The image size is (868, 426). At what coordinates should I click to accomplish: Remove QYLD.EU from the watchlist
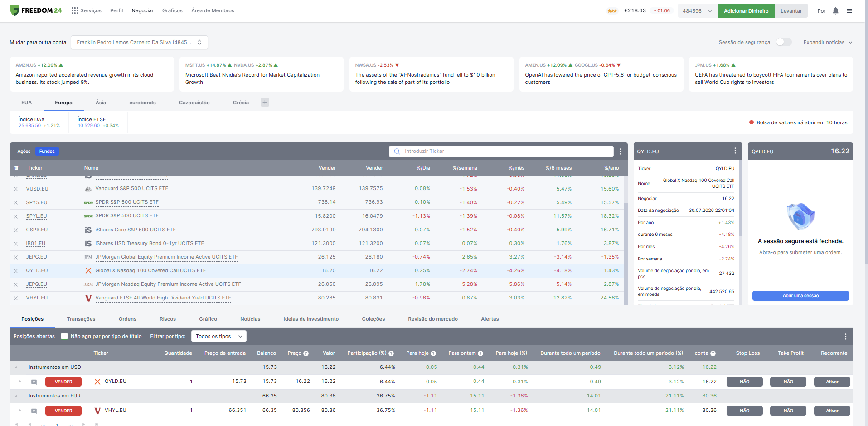tap(16, 271)
